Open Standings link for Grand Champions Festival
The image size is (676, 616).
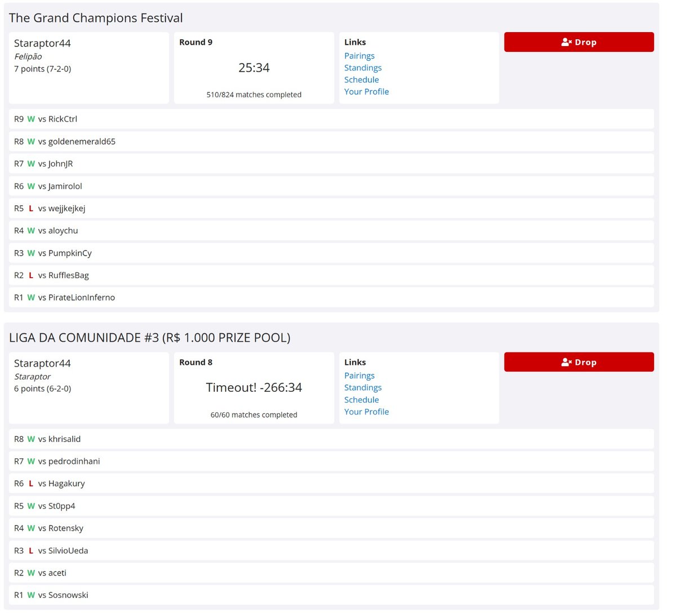363,68
